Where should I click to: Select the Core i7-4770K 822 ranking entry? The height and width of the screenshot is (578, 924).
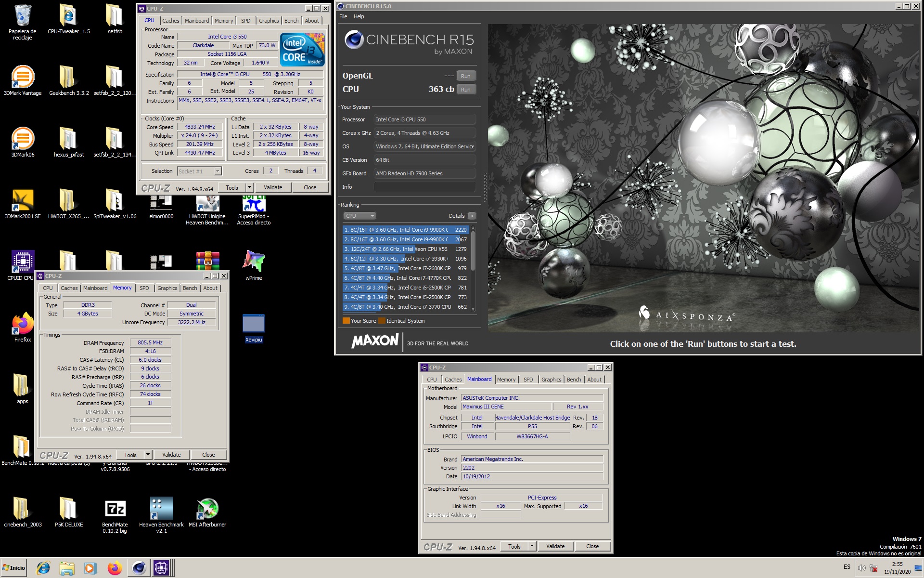pos(405,278)
